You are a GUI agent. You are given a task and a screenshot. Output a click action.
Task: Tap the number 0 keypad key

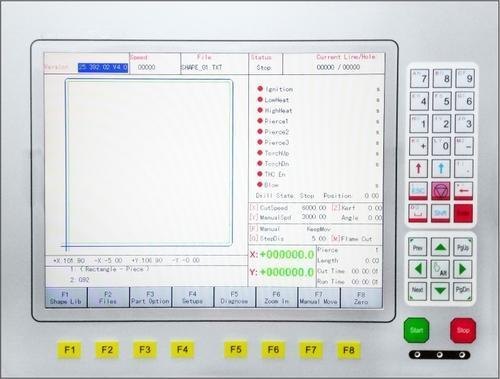click(442, 146)
